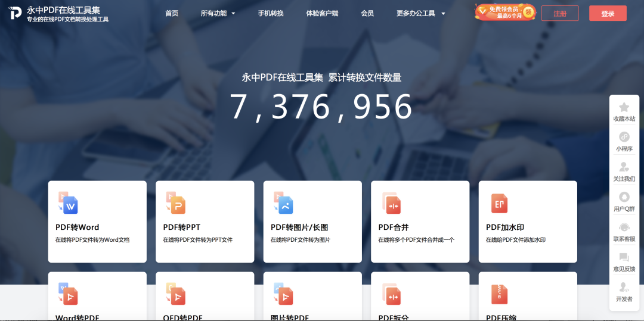Click the PDF加水印 card title
Screen dimensions: 644x321
pos(505,227)
